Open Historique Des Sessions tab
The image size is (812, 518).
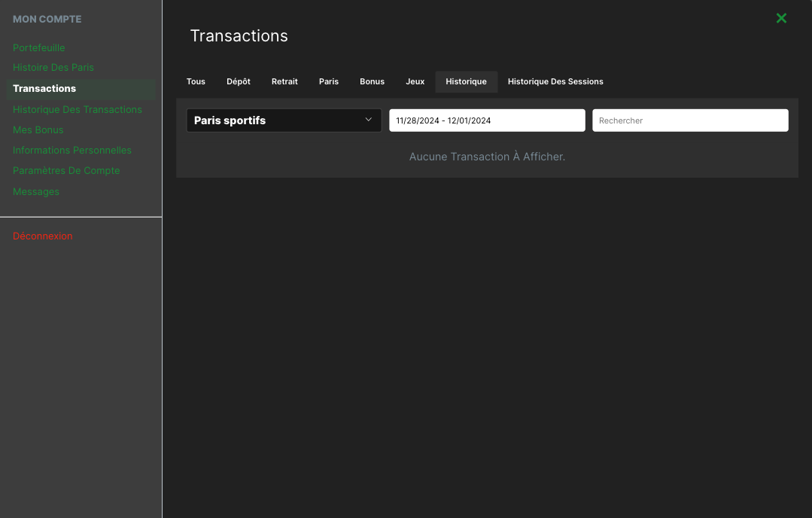pyautogui.click(x=555, y=81)
